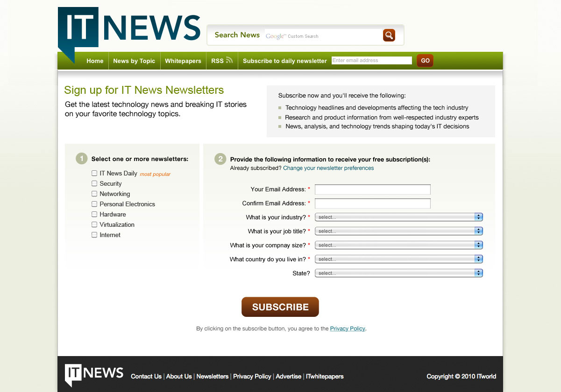
Task: Open the Privacy Policy link below Subscribe
Action: pyautogui.click(x=348, y=329)
